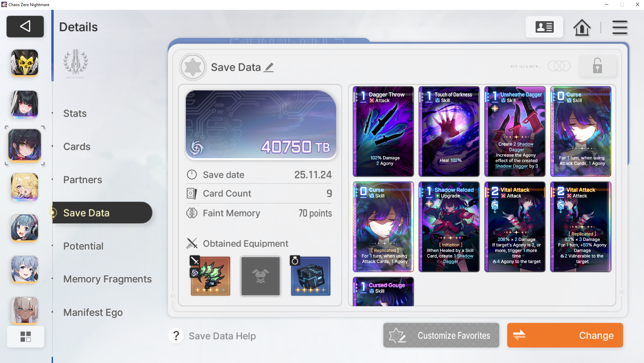Screen dimensions: 644x363
Task: View the Unsheathe Dagger card
Action: 515,132
